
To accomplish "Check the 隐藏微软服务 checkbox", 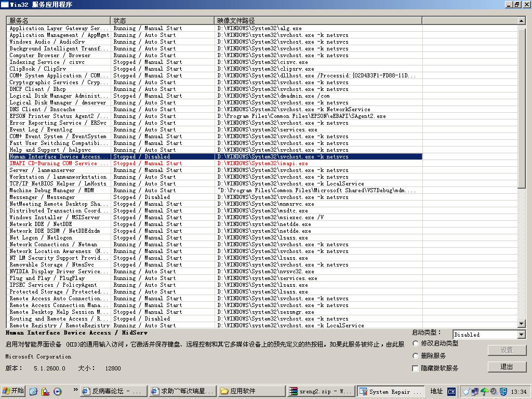I will [x=416, y=368].
